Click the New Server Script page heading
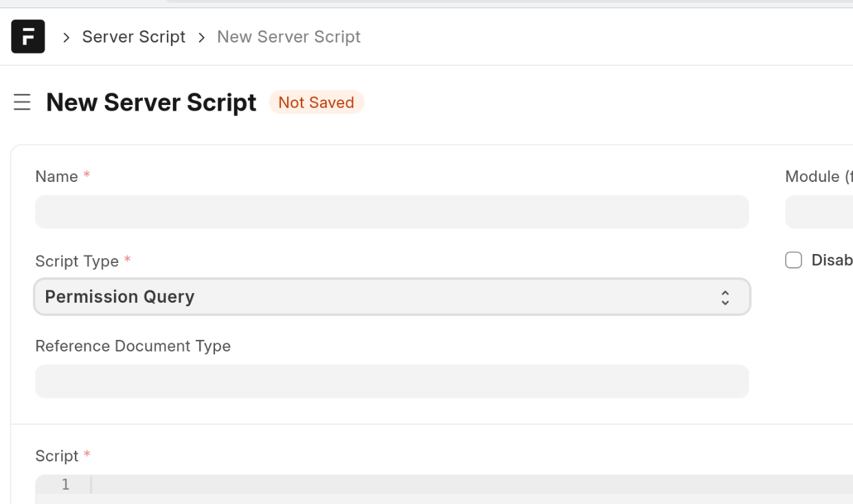 tap(151, 102)
